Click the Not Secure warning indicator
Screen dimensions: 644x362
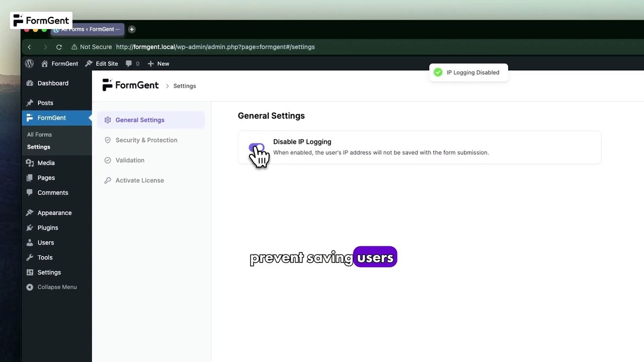tap(91, 47)
